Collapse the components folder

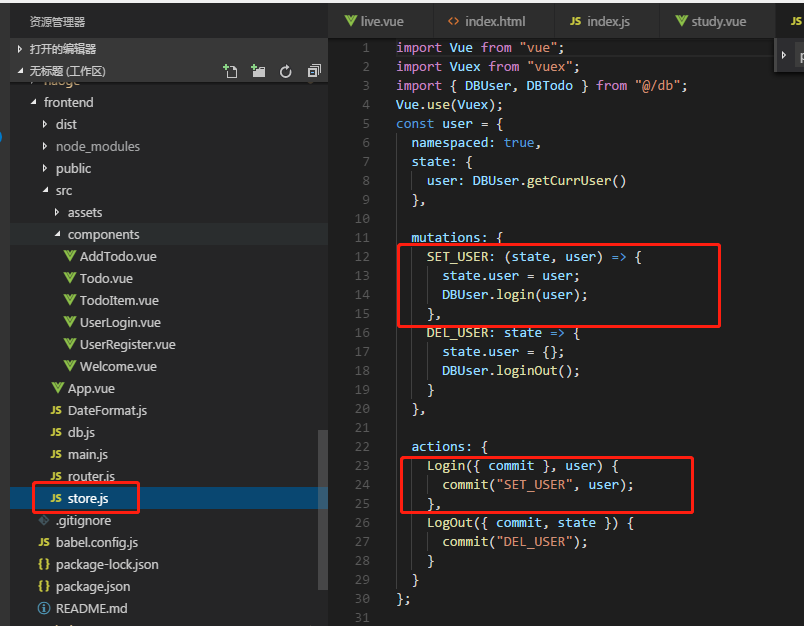tap(102, 234)
